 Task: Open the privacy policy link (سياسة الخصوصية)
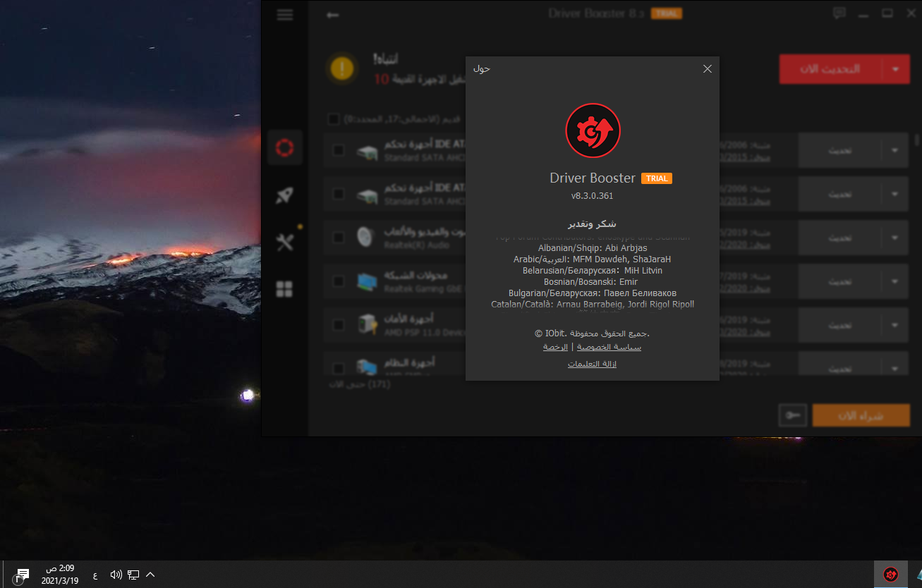coord(609,347)
